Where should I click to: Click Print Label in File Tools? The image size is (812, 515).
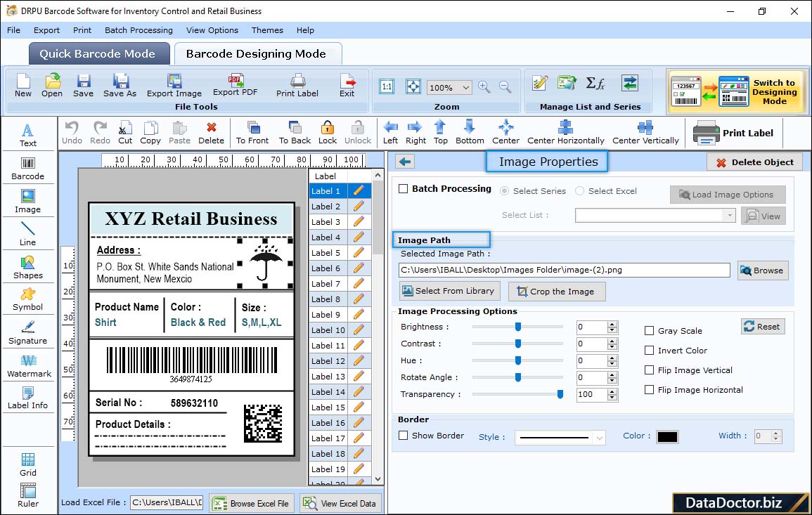(297, 86)
